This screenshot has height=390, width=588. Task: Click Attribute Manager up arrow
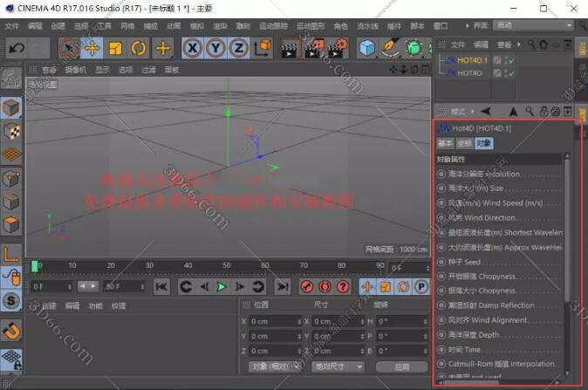tap(513, 111)
